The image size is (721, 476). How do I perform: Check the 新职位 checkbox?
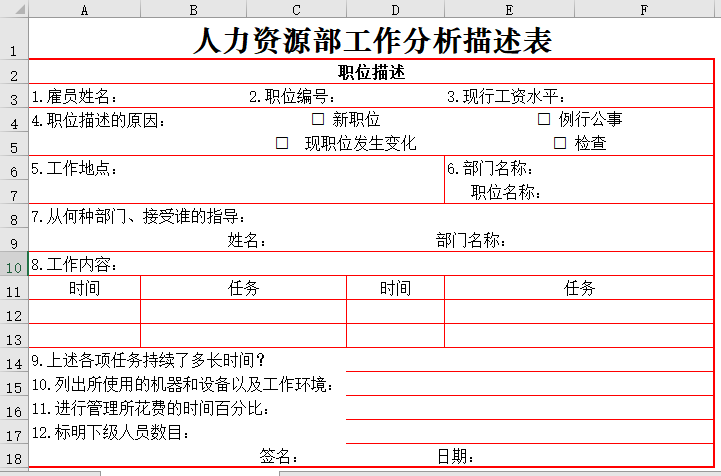click(x=318, y=119)
